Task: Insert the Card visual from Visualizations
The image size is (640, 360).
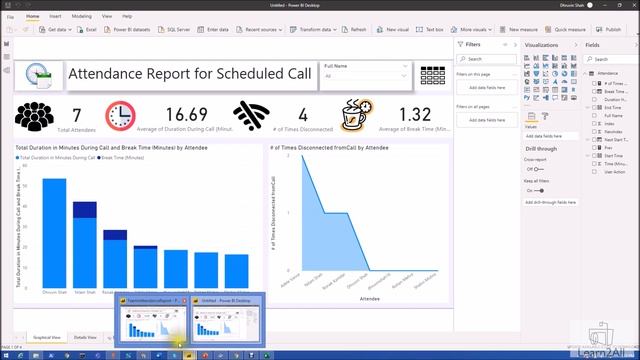Action: click(x=573, y=82)
